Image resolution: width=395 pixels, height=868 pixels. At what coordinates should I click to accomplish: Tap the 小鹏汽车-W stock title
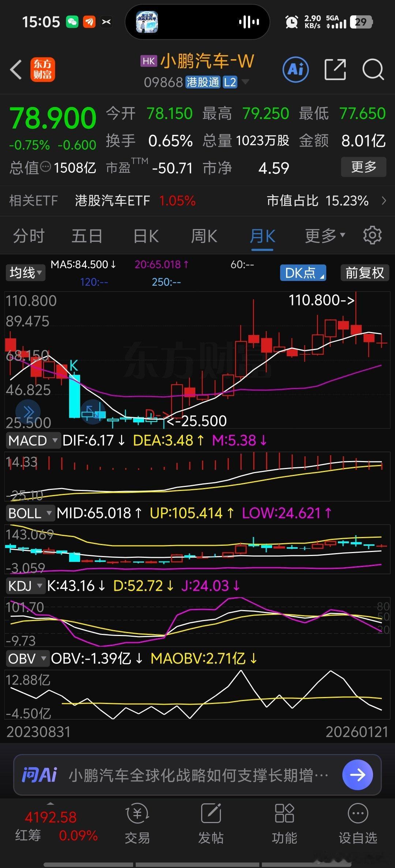[207, 61]
